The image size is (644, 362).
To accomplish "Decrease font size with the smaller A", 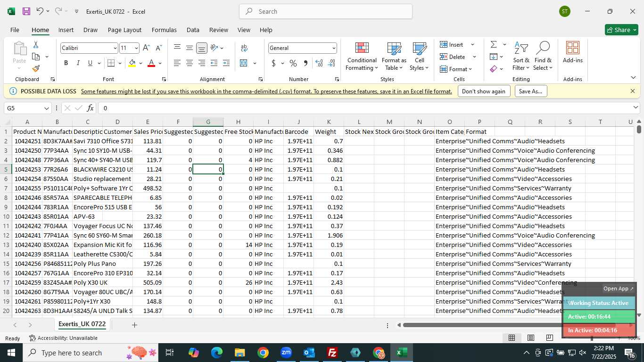I will click(158, 48).
